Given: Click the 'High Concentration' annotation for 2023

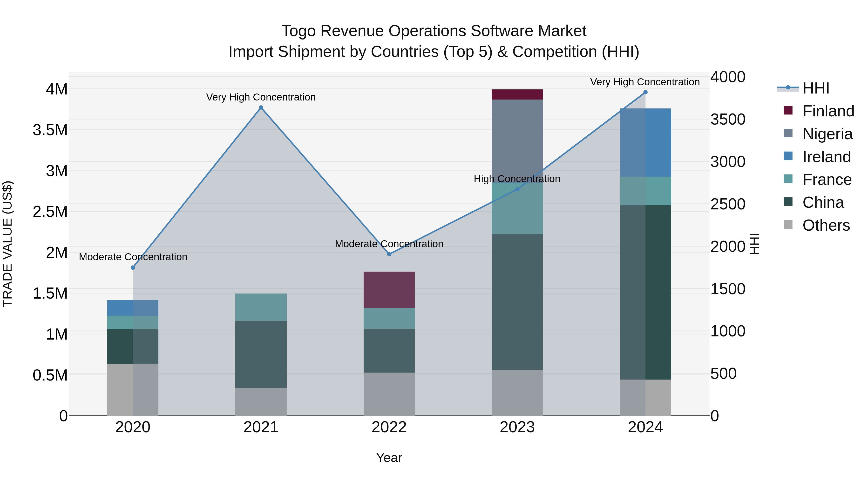Looking at the screenshot, I should click(x=517, y=179).
